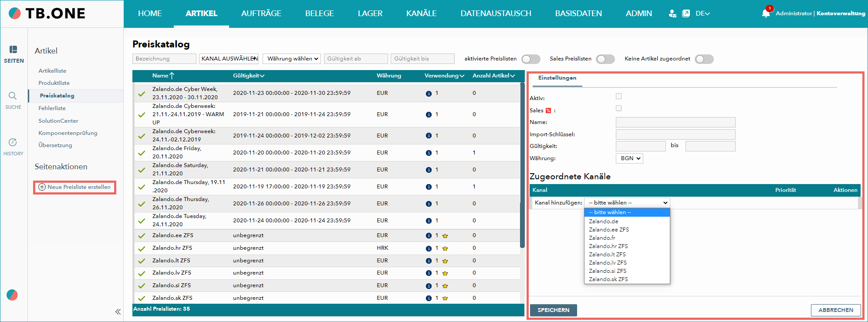Open the Währung wählen dropdown
The width and height of the screenshot is (868, 322).
click(x=292, y=59)
